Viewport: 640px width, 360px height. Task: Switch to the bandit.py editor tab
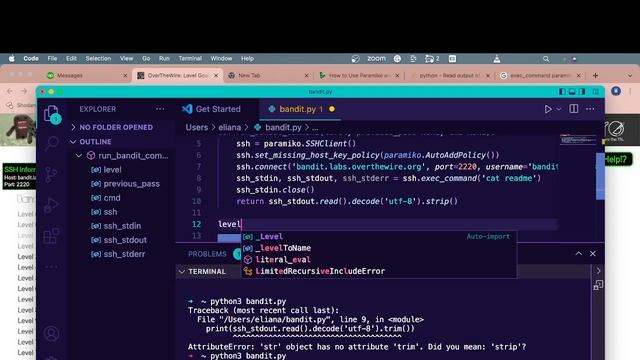(x=300, y=109)
